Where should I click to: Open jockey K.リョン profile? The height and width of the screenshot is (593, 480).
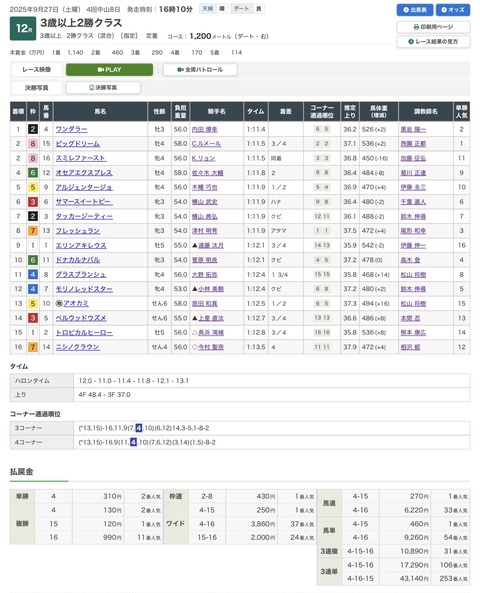pos(203,158)
